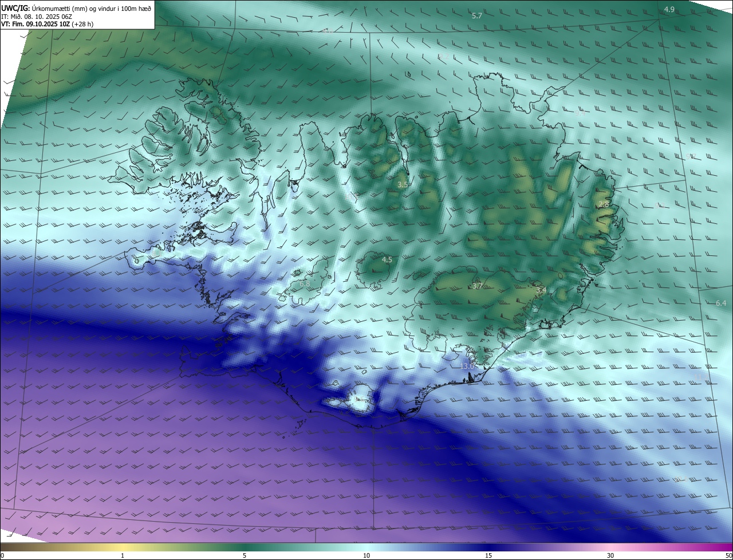Click the 13.0 value label on map

tap(467, 366)
